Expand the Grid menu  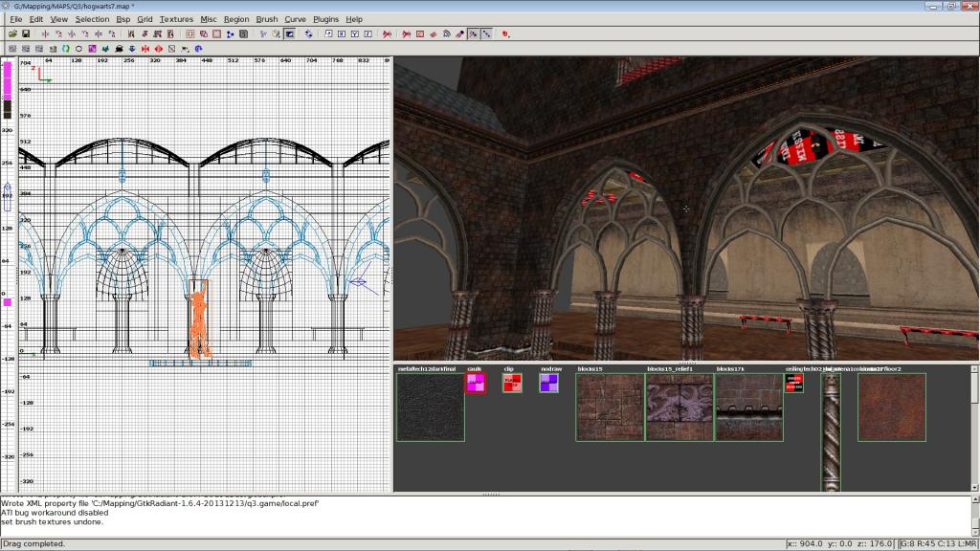145,19
